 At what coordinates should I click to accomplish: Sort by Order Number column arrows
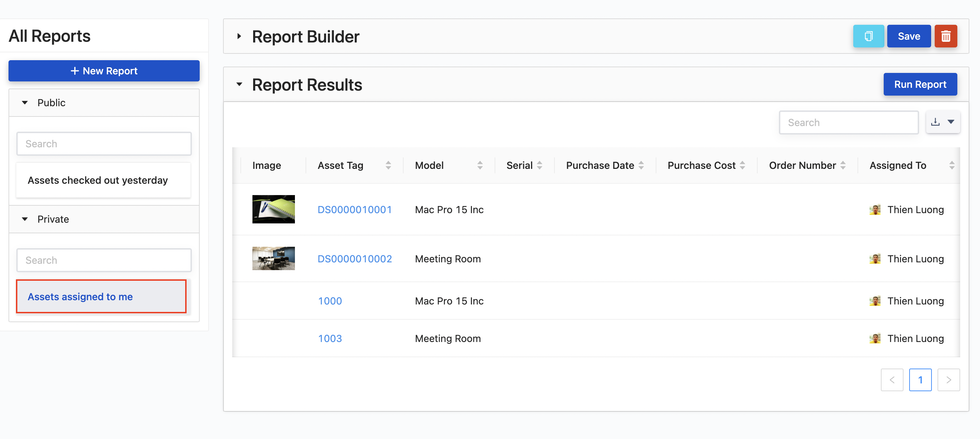[843, 165]
